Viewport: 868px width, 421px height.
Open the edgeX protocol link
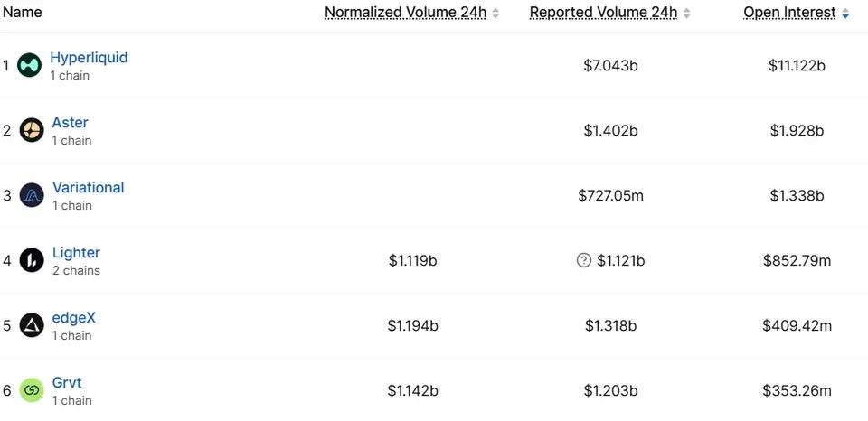click(x=73, y=317)
